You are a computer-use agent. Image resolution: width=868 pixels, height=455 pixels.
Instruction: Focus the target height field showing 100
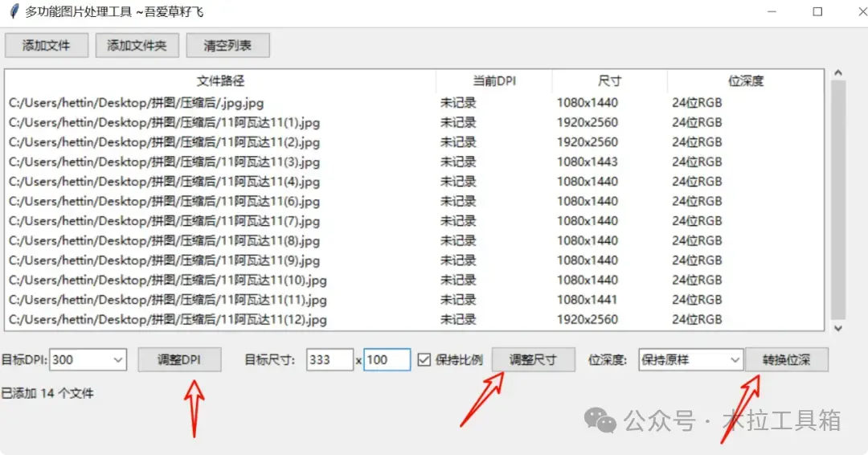tap(387, 360)
